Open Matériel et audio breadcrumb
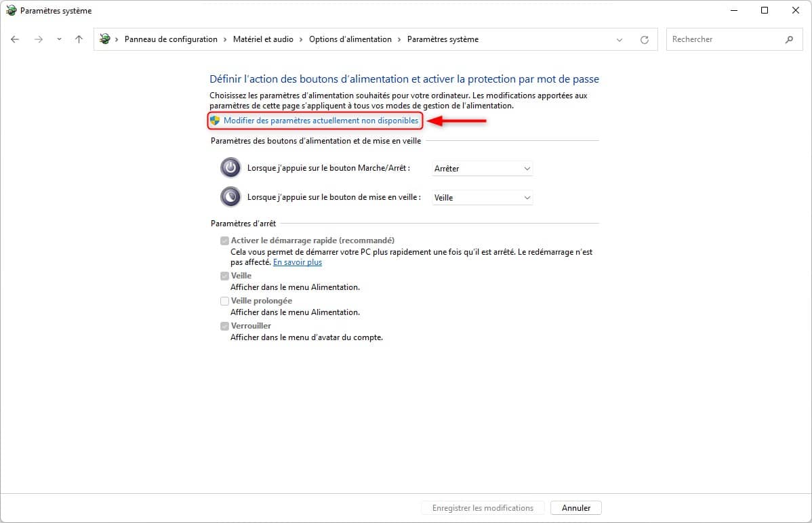The height and width of the screenshot is (523, 812). (x=263, y=39)
